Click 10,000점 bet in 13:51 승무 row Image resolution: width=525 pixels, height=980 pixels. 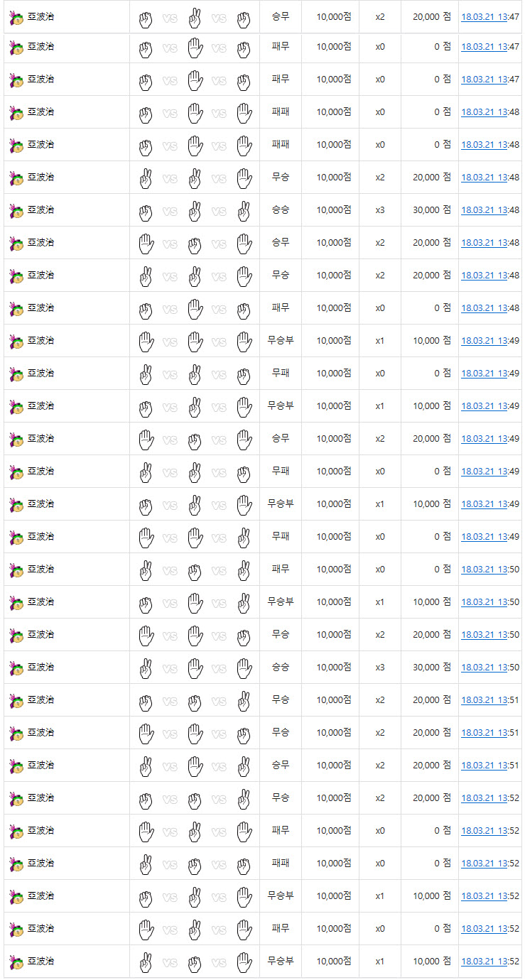pos(334,766)
